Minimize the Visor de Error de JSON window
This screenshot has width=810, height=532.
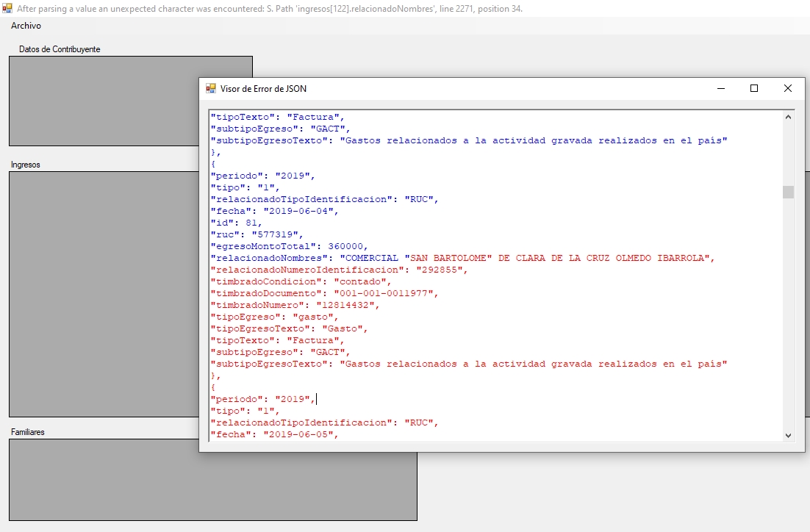click(720, 88)
